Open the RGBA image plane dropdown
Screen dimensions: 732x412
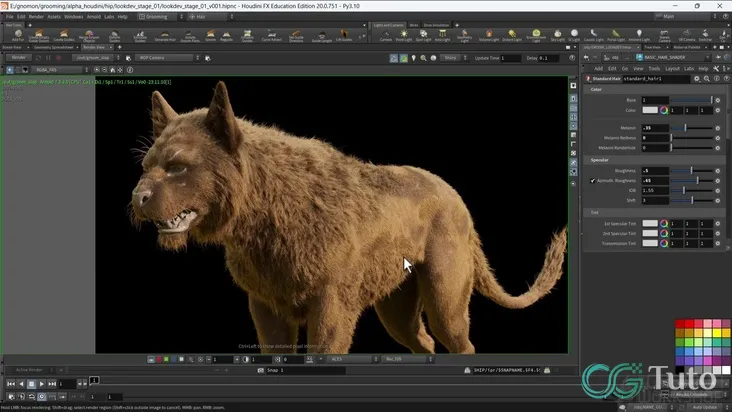point(61,70)
